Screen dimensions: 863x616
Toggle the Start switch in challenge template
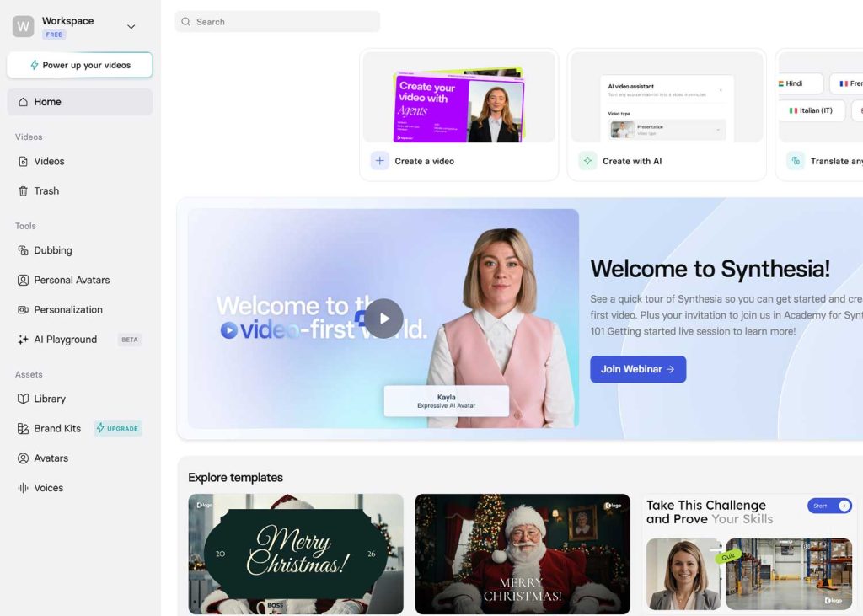click(x=829, y=506)
